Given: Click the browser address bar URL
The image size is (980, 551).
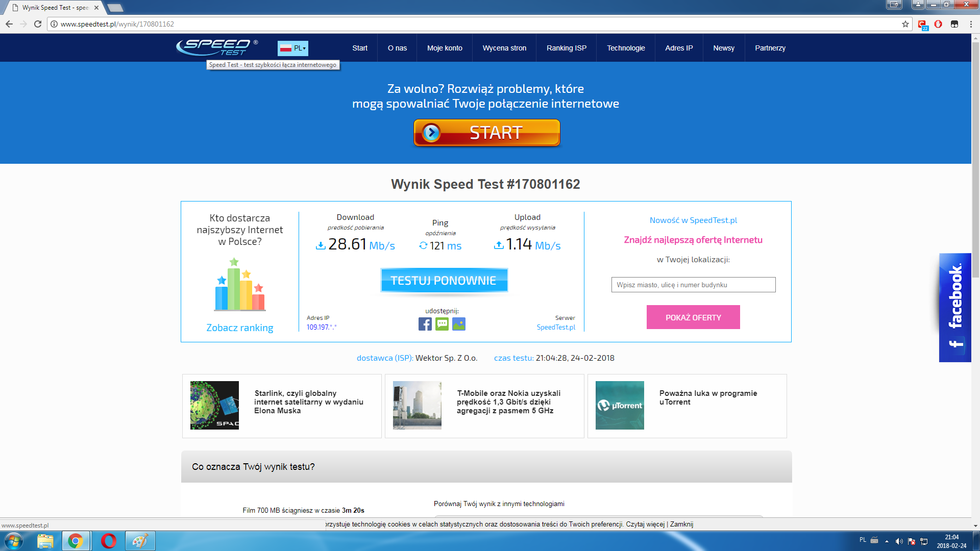Looking at the screenshot, I should [x=117, y=24].
